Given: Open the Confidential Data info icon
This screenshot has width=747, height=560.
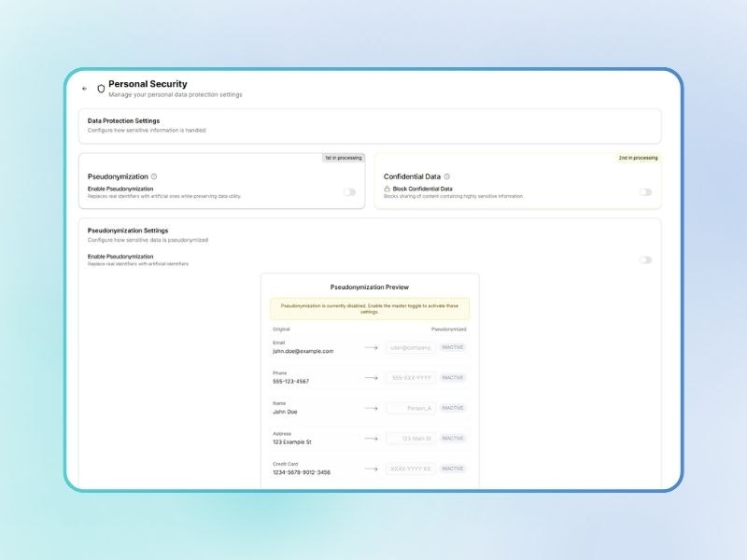Looking at the screenshot, I should [447, 176].
